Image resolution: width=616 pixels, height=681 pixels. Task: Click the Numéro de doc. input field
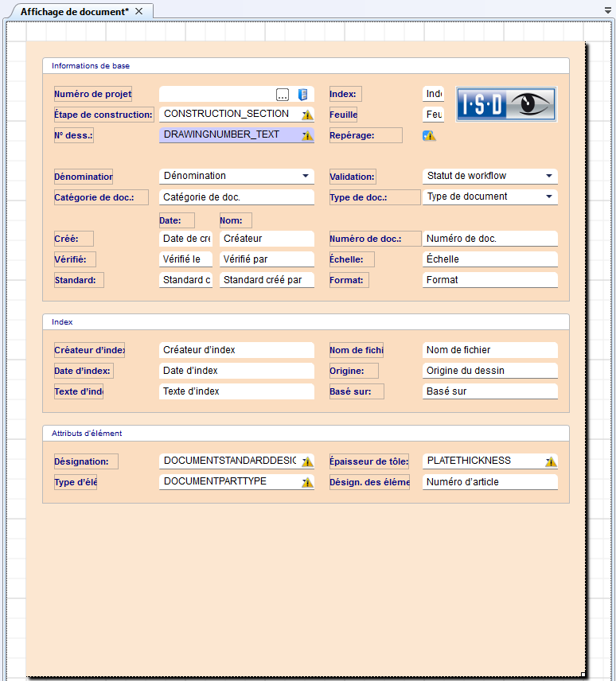pyautogui.click(x=490, y=239)
